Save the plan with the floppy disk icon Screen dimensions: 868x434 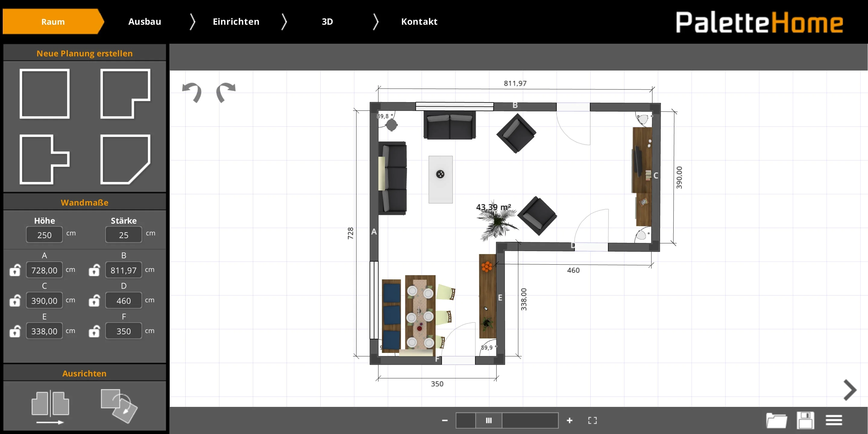[805, 420]
